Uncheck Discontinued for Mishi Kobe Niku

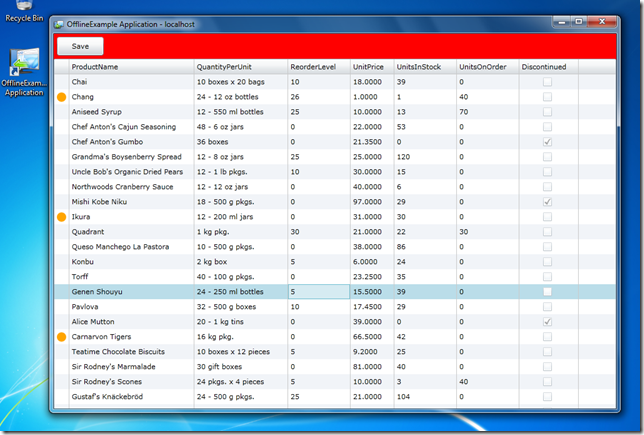click(x=547, y=202)
